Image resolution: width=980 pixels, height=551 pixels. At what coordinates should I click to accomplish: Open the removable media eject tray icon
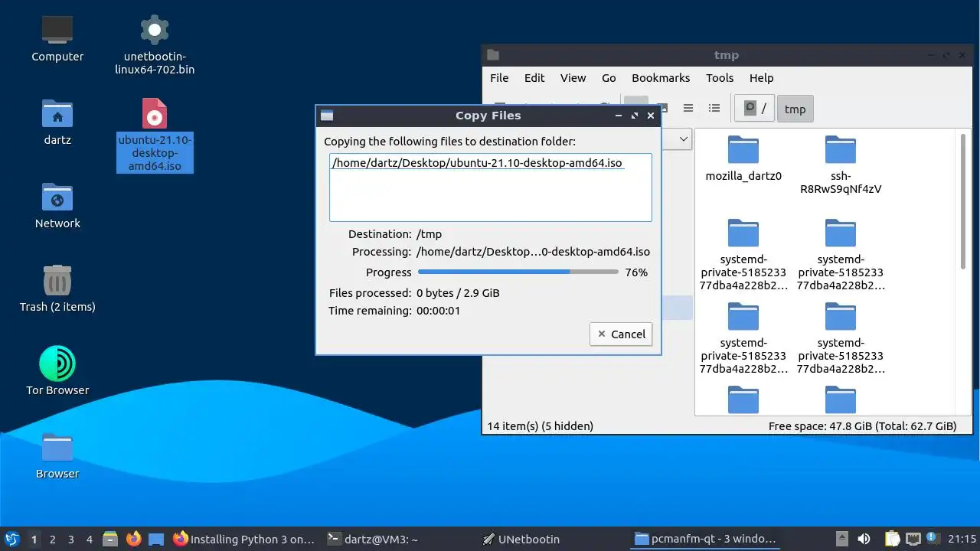(841, 539)
